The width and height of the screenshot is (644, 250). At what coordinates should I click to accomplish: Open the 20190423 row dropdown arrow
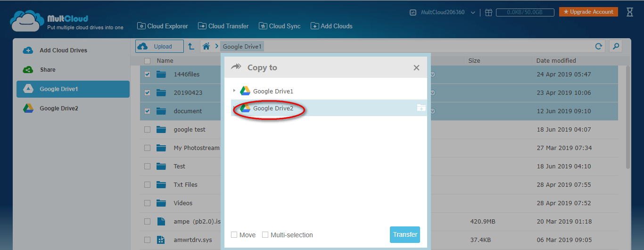(432, 93)
